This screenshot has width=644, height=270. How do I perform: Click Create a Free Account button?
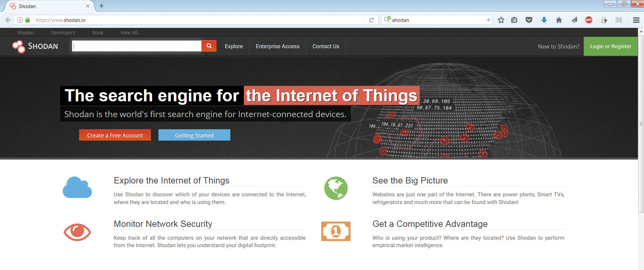(x=115, y=135)
